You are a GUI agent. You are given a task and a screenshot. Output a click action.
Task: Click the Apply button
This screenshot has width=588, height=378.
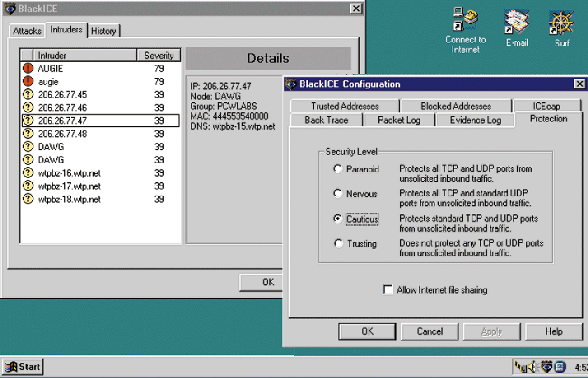tap(492, 332)
